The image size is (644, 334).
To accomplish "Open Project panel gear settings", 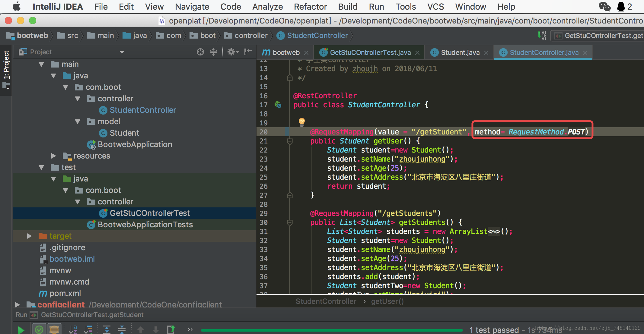I will click(233, 52).
